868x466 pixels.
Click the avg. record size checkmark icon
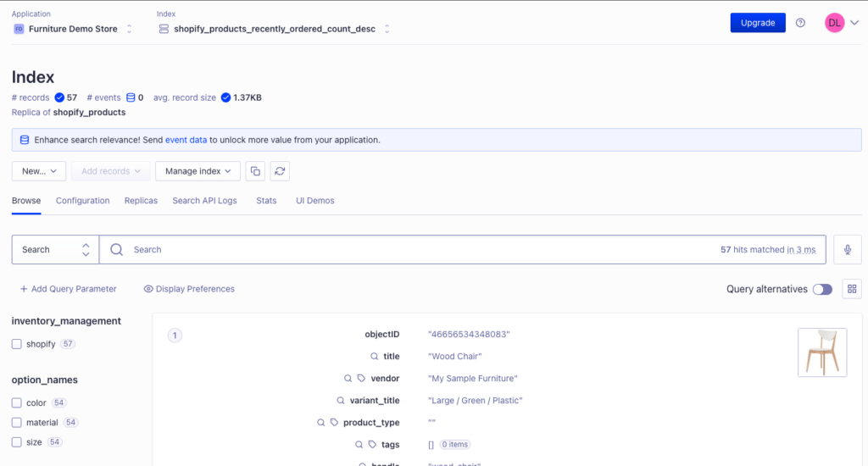225,97
